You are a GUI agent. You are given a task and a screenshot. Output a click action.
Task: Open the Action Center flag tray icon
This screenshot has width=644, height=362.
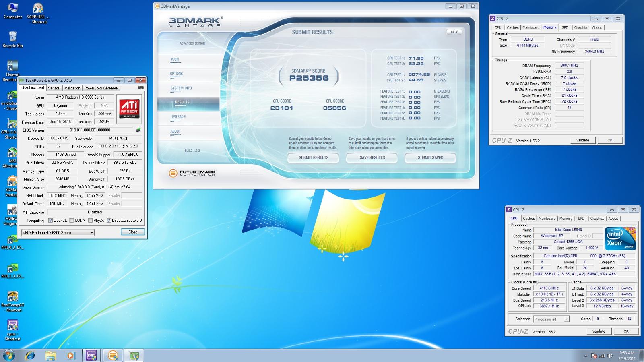pyautogui.click(x=594, y=356)
